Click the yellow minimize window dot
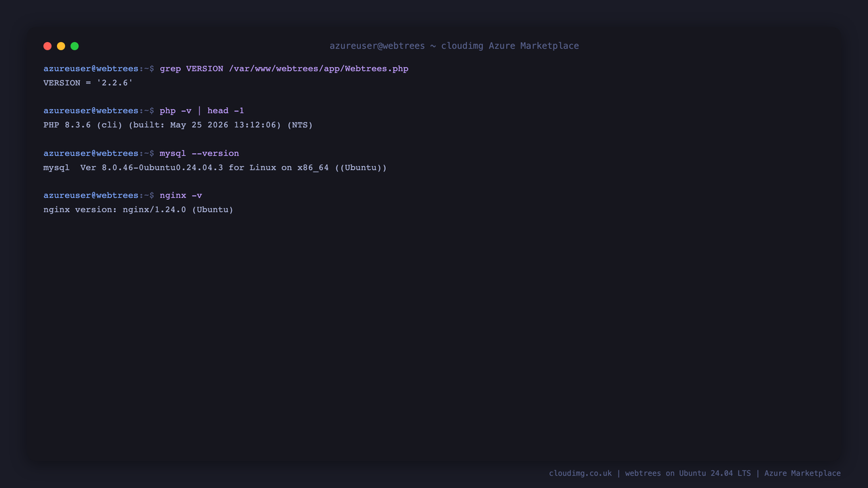 coord(61,46)
